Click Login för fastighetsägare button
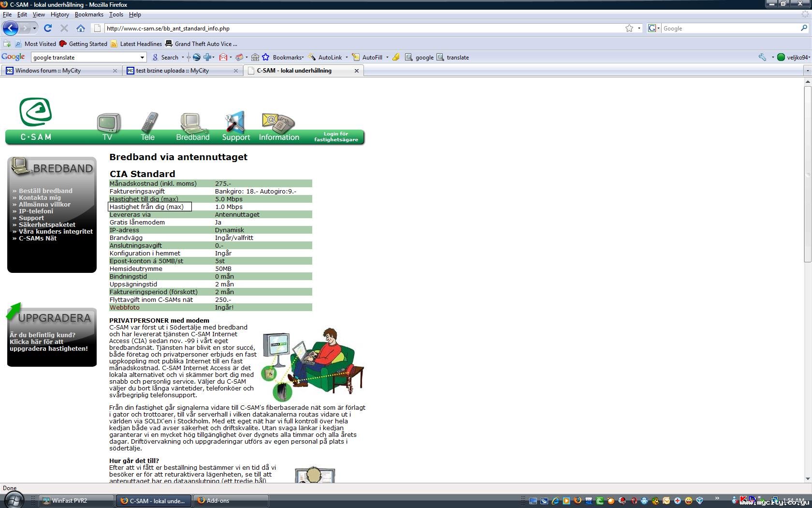The image size is (812, 508). 336,137
